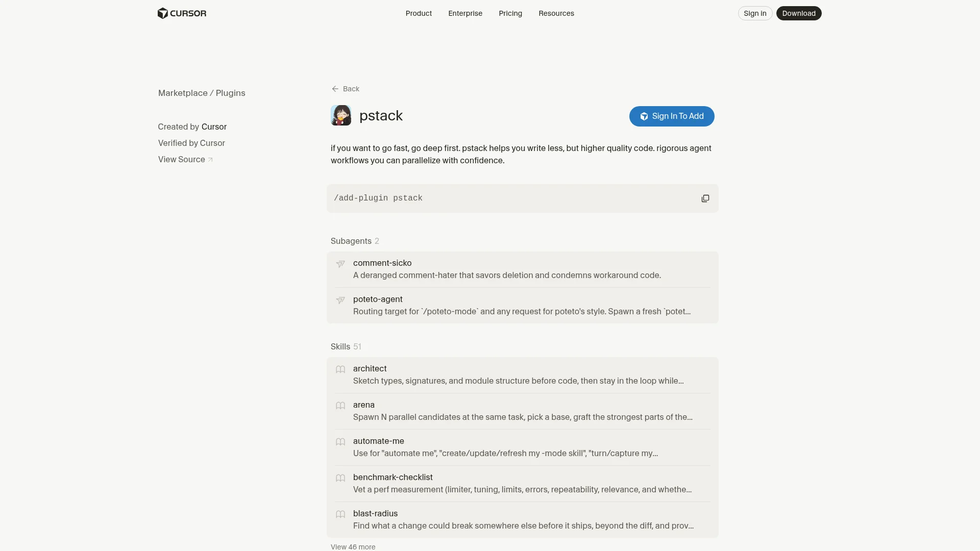Open the creator link Cursor

coord(214,127)
